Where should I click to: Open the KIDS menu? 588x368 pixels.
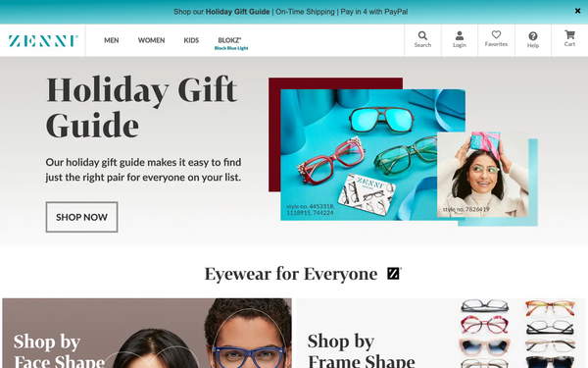pyautogui.click(x=191, y=40)
